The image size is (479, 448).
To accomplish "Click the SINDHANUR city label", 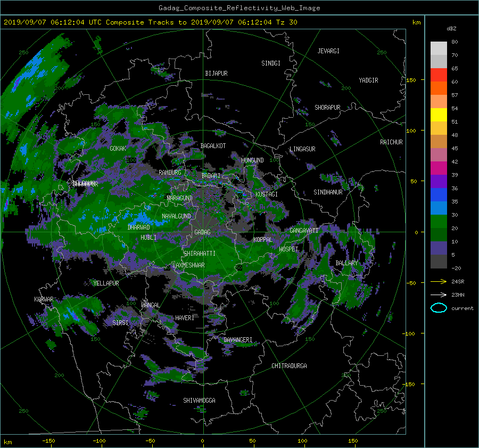I will (328, 192).
